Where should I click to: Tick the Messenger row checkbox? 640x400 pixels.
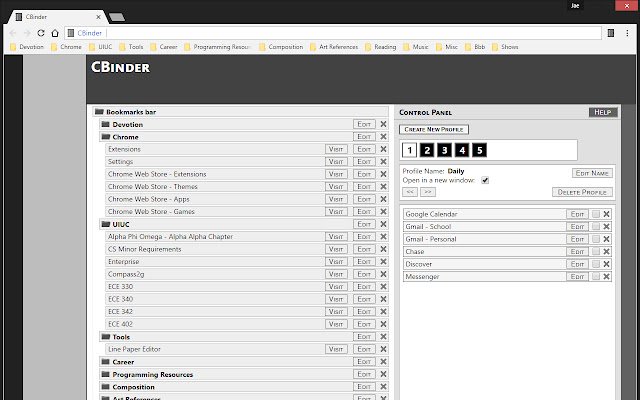[596, 276]
